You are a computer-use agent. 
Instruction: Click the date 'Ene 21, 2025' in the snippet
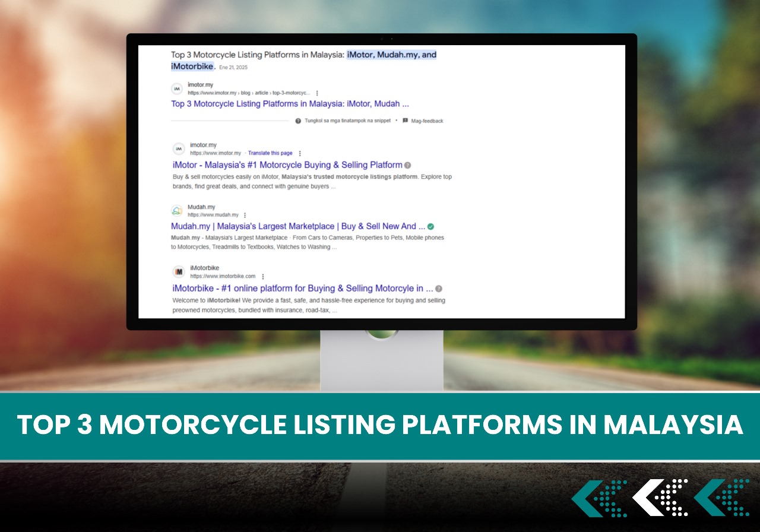click(233, 67)
